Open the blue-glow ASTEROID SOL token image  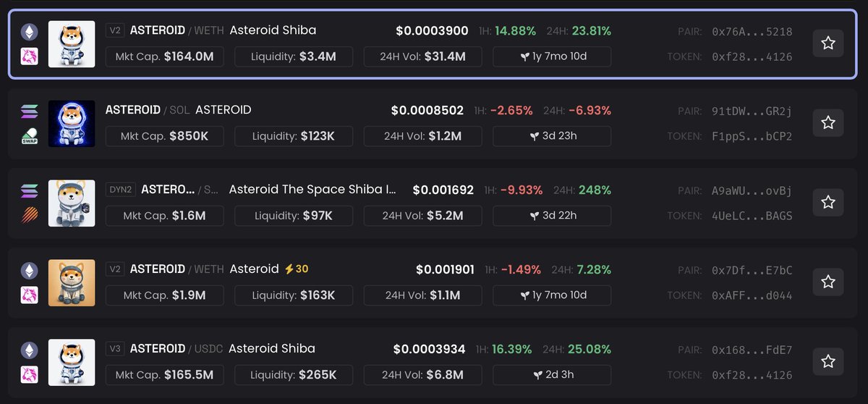pos(72,123)
